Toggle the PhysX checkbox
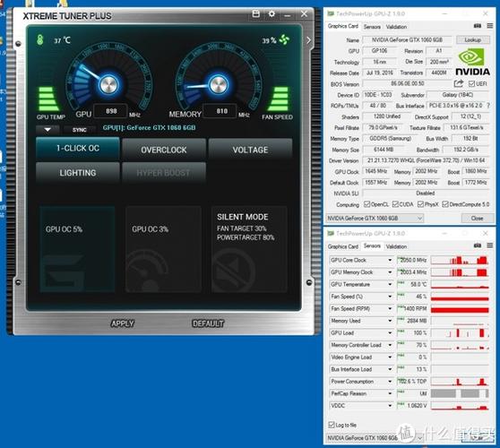The width and height of the screenshot is (500, 448). click(x=420, y=204)
